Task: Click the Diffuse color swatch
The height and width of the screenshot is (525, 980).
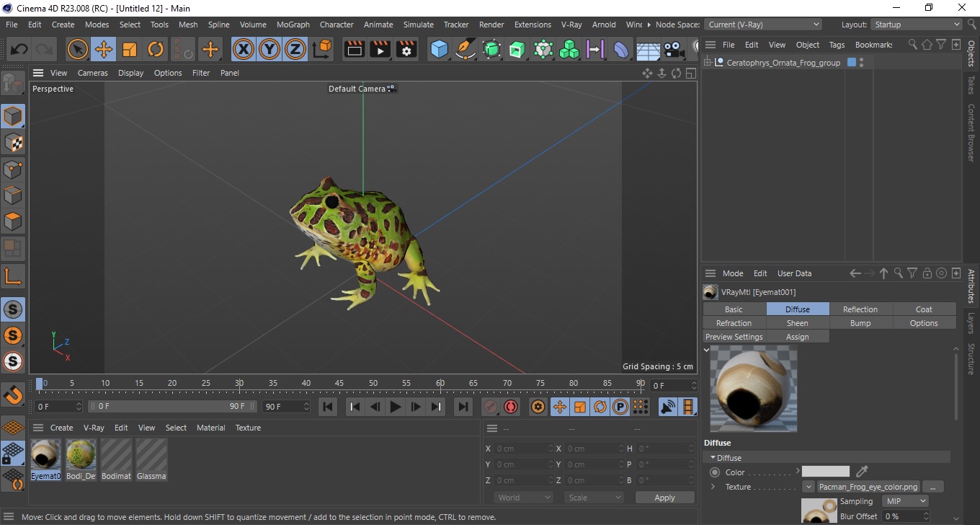Action: (826, 472)
